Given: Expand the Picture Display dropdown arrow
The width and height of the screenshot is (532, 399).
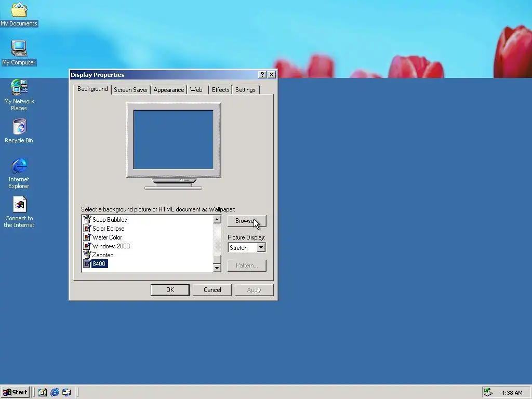Looking at the screenshot, I should pos(261,248).
